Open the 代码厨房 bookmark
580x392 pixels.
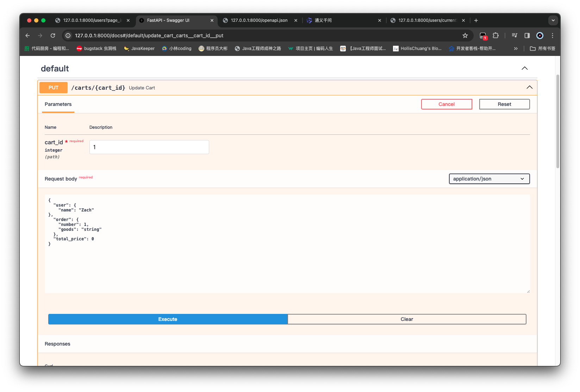point(47,49)
